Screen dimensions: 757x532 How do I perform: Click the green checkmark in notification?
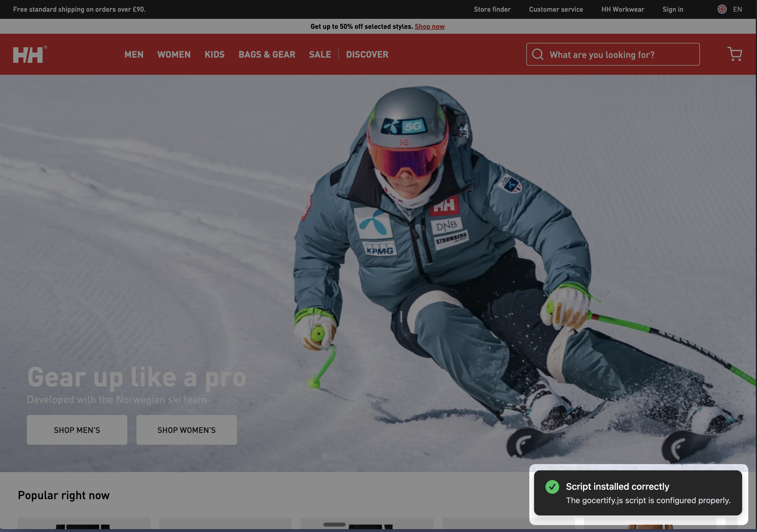coord(552,487)
